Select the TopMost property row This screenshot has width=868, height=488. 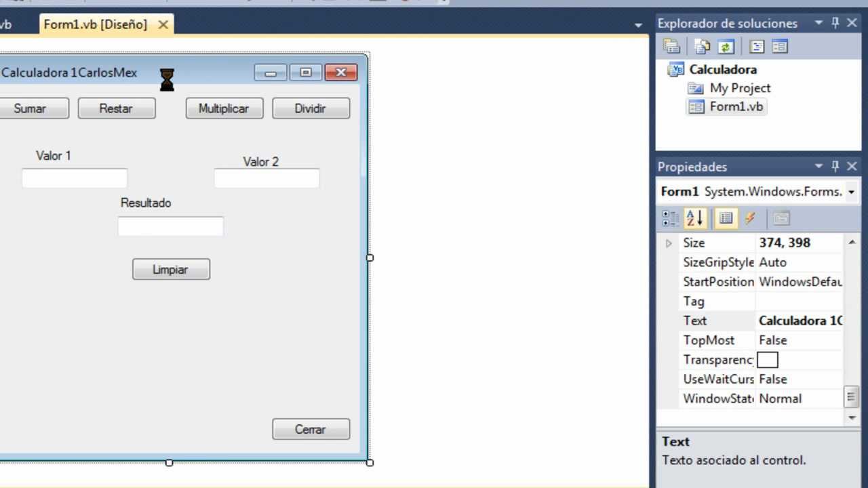coord(762,340)
